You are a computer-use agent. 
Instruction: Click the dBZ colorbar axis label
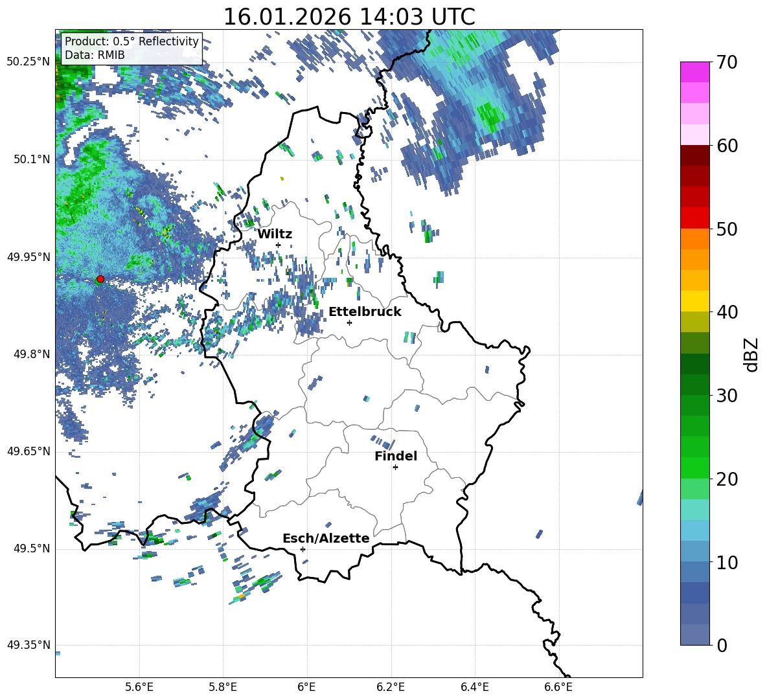tap(751, 354)
